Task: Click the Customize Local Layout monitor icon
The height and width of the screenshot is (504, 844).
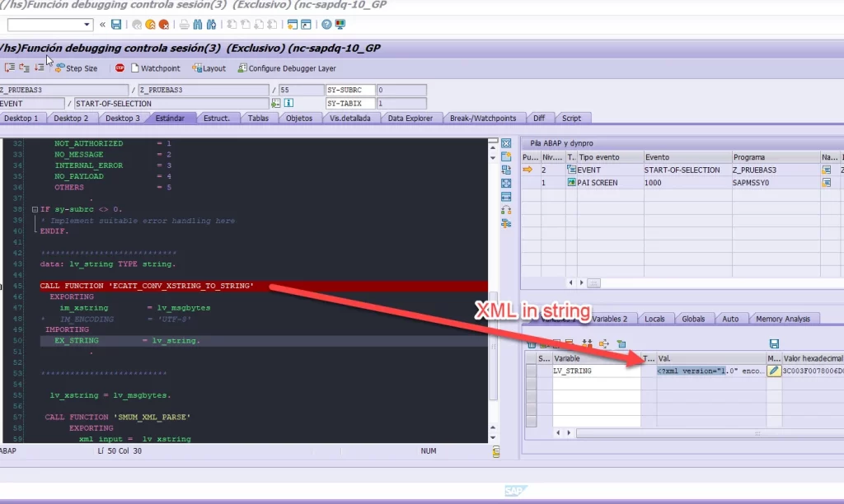Action: click(340, 24)
